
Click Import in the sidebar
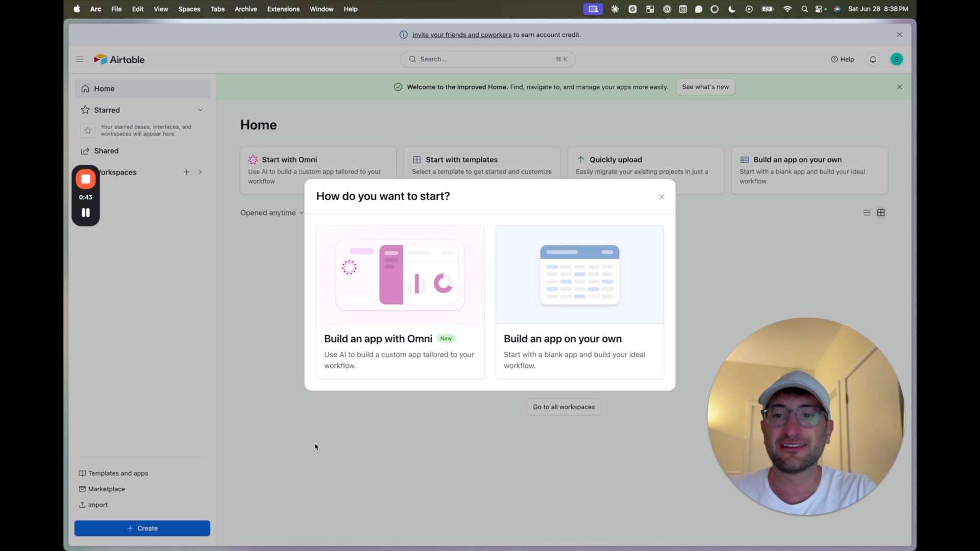click(93, 505)
